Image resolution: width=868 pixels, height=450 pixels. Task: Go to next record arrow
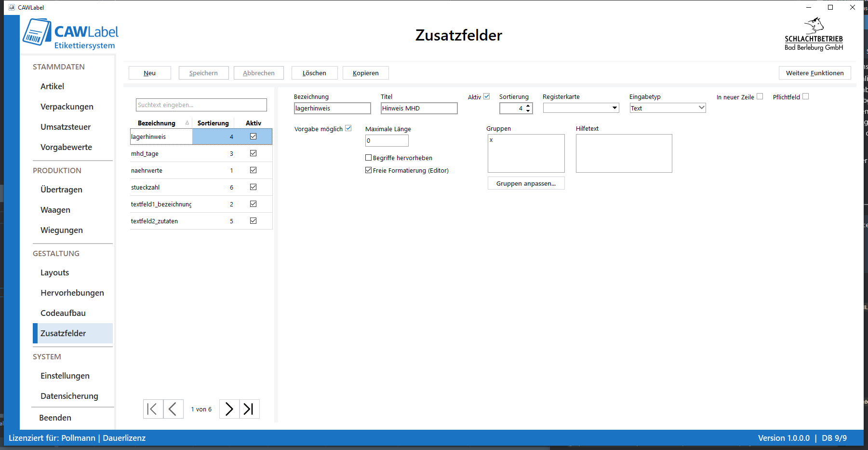pos(229,409)
